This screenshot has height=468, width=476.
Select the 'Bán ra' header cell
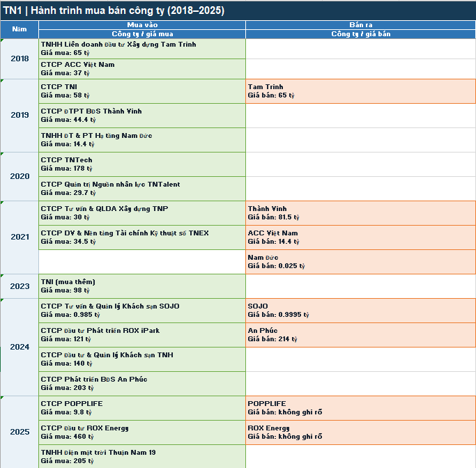point(360,25)
